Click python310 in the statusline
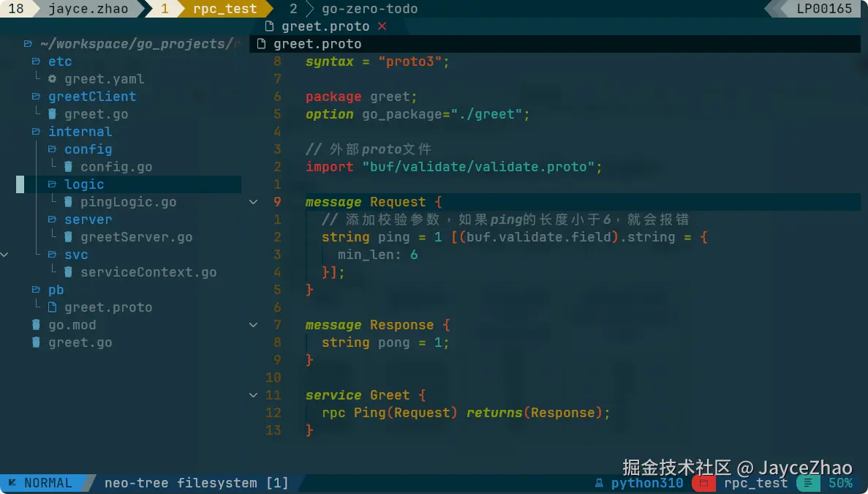The width and height of the screenshot is (868, 494). (647, 483)
